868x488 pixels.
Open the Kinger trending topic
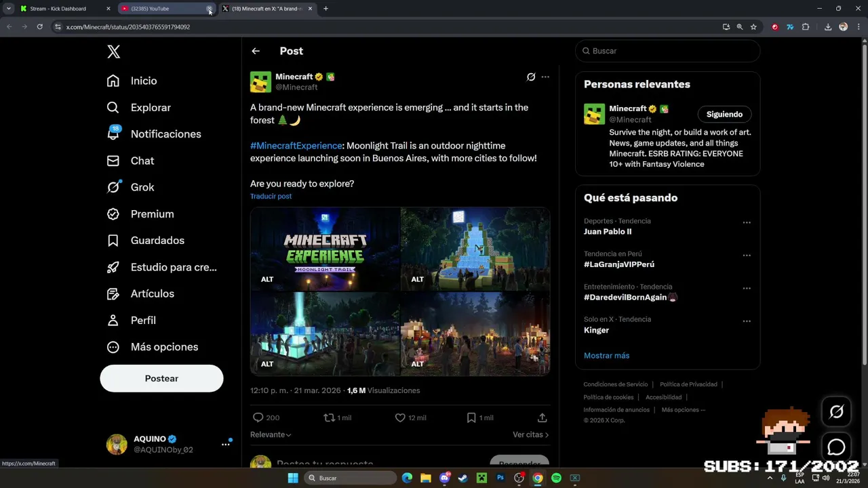[596, 330]
